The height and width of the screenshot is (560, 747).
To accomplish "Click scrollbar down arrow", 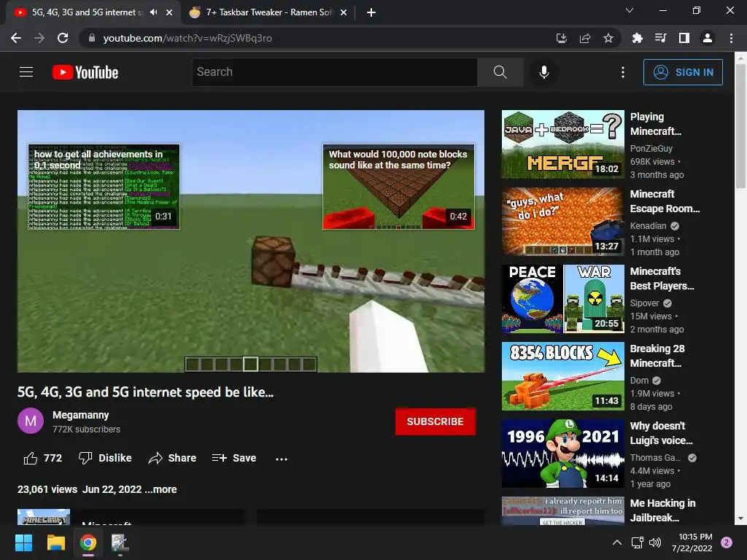I will tap(740, 518).
